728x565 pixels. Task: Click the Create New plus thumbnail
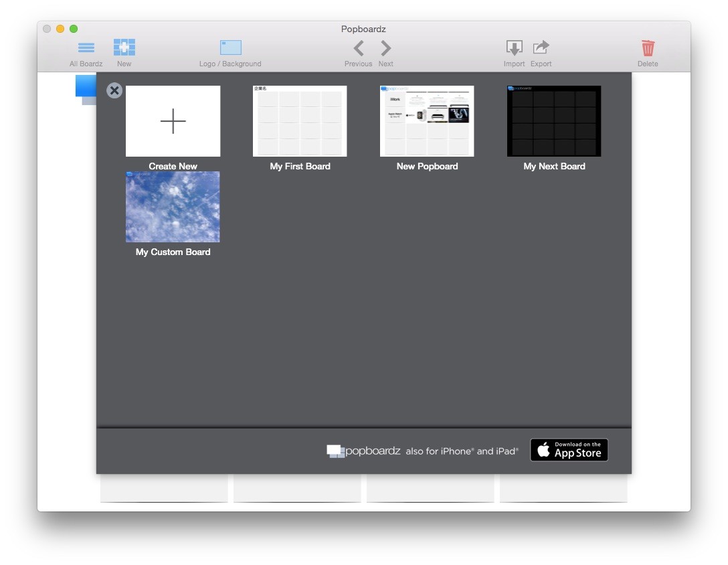point(173,120)
